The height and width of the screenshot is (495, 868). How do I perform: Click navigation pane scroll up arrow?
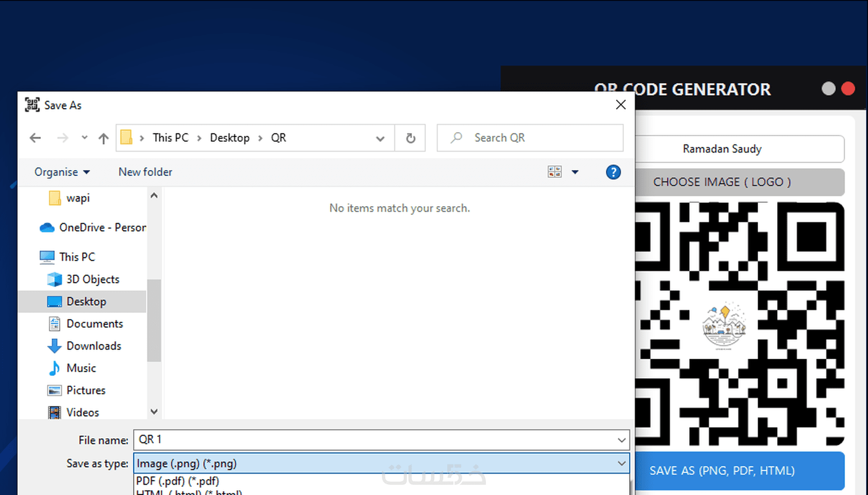point(154,195)
